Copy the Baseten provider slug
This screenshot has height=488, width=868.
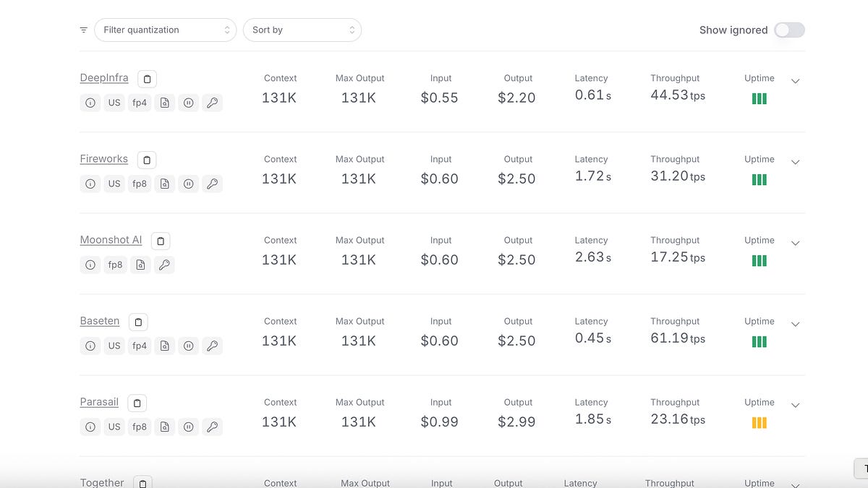click(x=138, y=322)
